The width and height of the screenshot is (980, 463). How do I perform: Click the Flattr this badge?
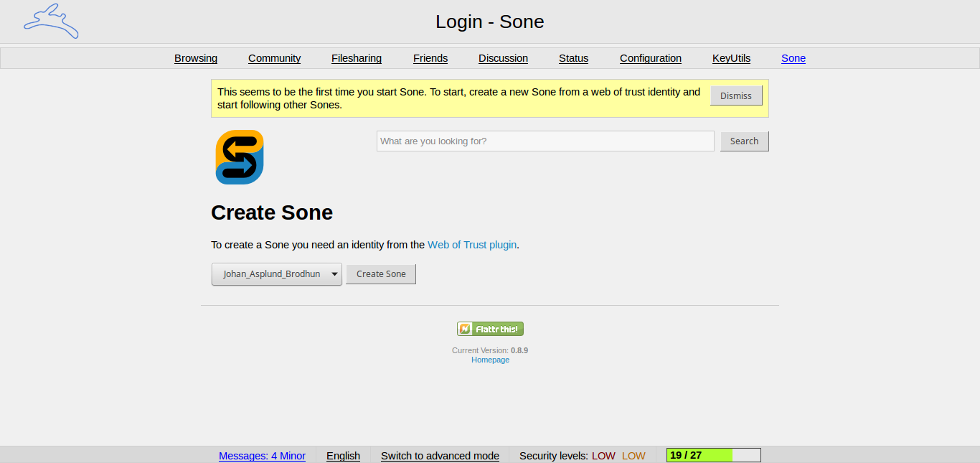[490, 329]
